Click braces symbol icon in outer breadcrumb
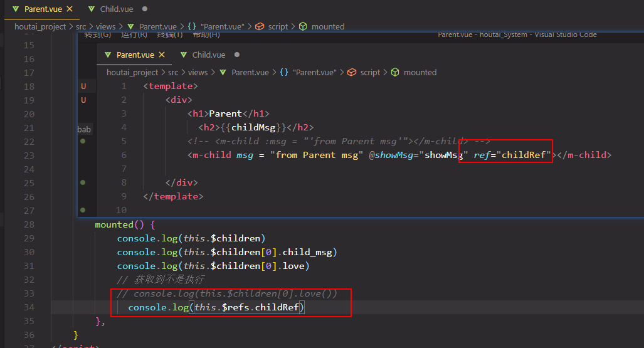 [x=192, y=26]
